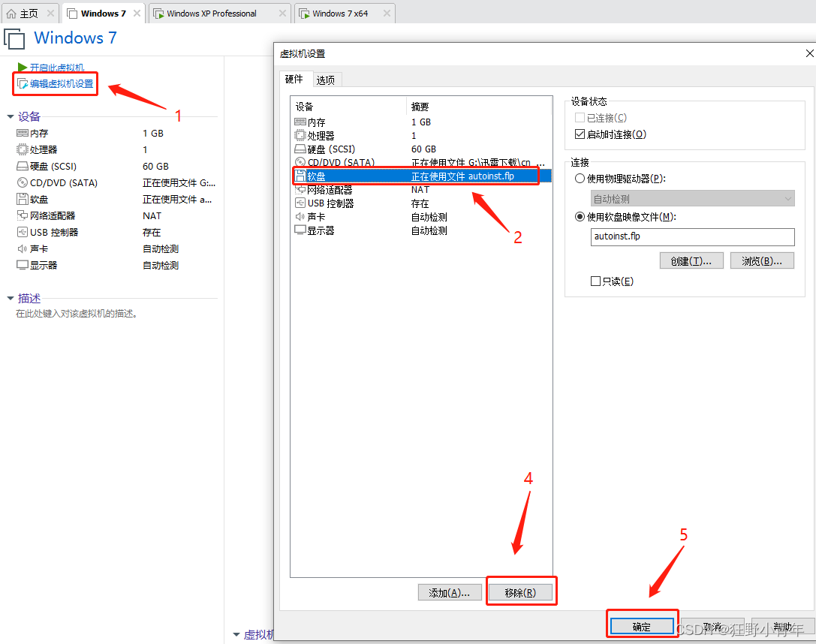Click the 移除(R) button
Viewport: 816px width, 644px height.
point(520,592)
